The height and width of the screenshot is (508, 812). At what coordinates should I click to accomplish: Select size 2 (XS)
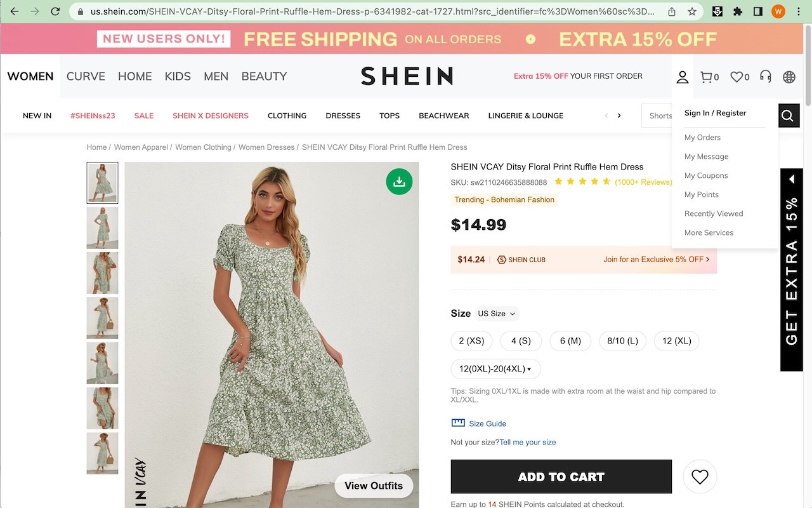tap(471, 341)
